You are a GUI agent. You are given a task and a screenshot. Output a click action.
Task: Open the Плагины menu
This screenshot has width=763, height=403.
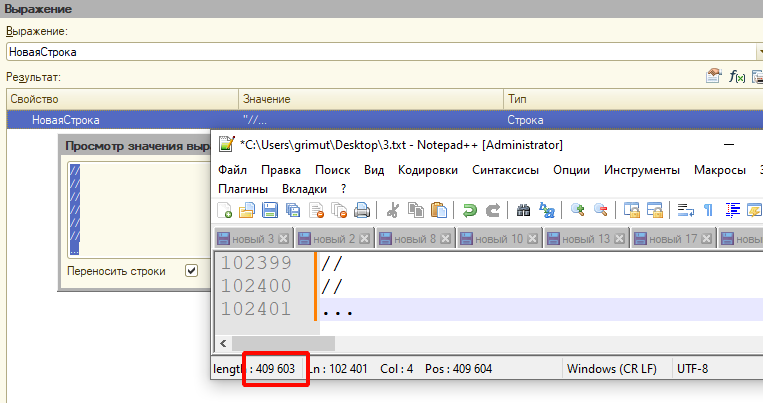(243, 189)
